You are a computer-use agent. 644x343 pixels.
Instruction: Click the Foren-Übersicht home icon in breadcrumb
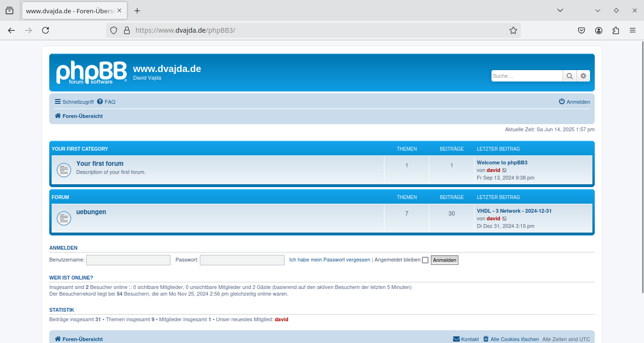(58, 116)
